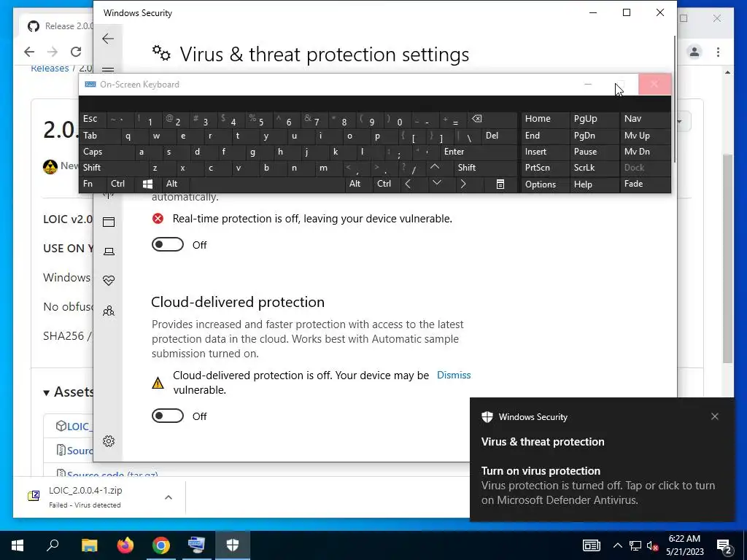Click the context menu key on On-Screen Keyboard
747x560 pixels.
[500, 184]
